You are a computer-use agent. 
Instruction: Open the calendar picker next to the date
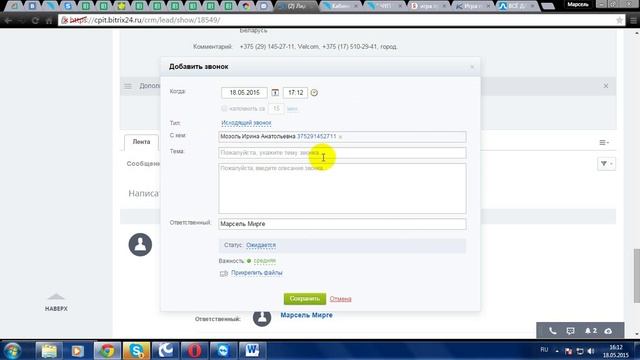[275, 93]
